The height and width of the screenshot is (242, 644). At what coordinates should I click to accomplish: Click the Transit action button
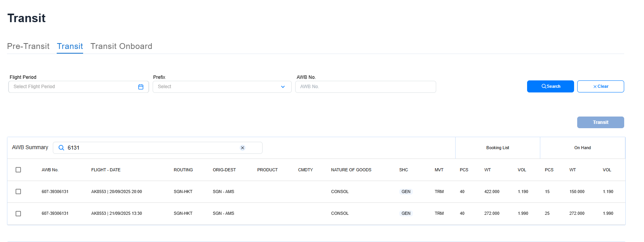click(600, 122)
